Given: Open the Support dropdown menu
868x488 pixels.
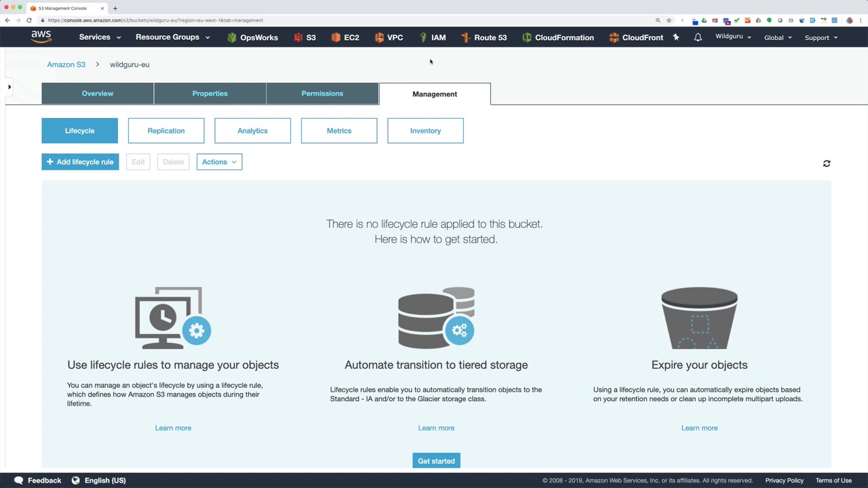Looking at the screenshot, I should pos(821,37).
